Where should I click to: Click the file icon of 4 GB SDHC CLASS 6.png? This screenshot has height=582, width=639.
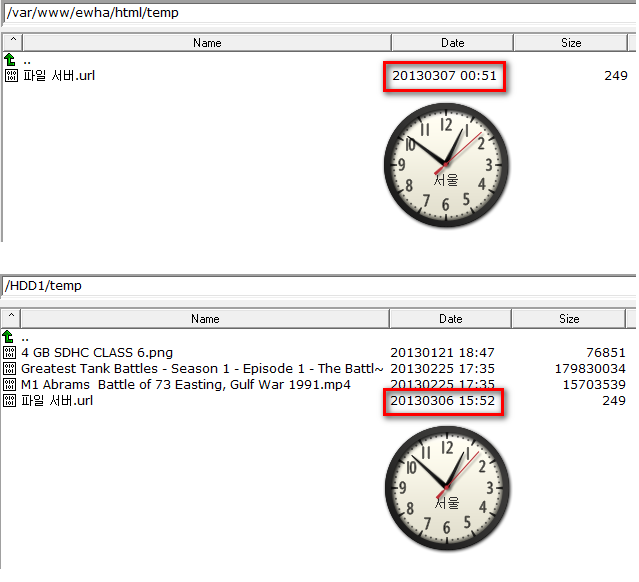click(x=9, y=353)
